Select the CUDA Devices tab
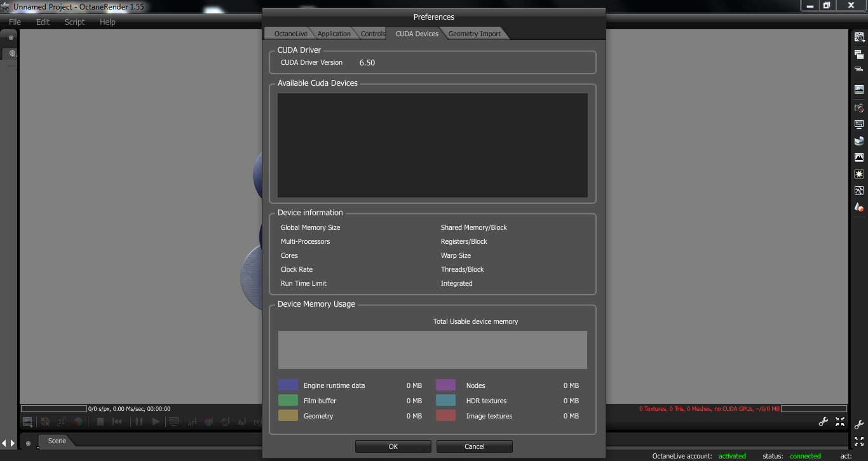This screenshot has height=461, width=868. [x=417, y=34]
